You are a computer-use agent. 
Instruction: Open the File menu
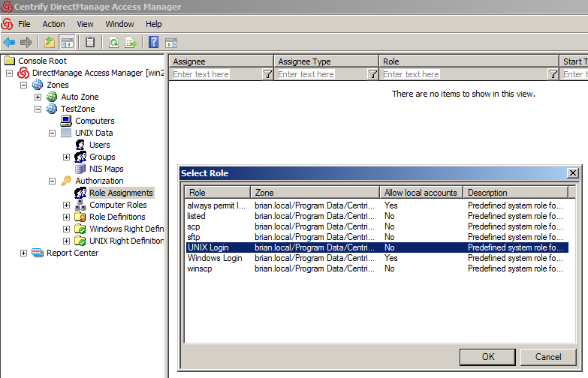[x=24, y=24]
